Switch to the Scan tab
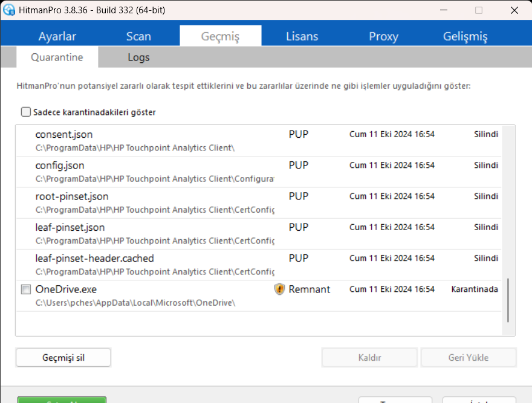Screen dimensions: 532x403 pyautogui.click(x=138, y=36)
